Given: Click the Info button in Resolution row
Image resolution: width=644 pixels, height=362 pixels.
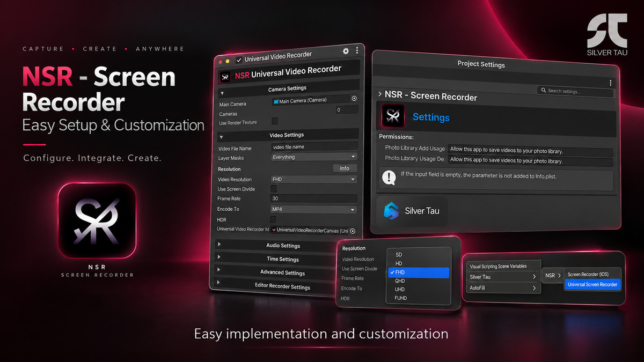Looking at the screenshot, I should click(x=345, y=168).
